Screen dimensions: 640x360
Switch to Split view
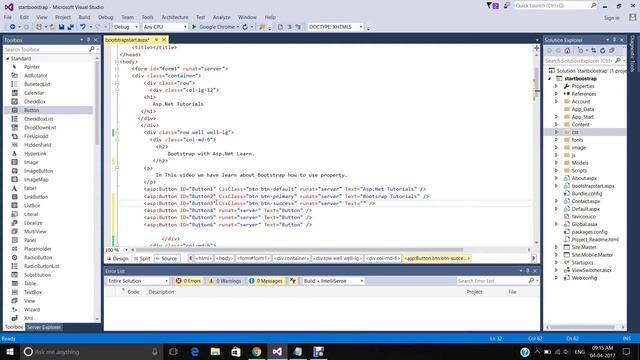coord(142,258)
